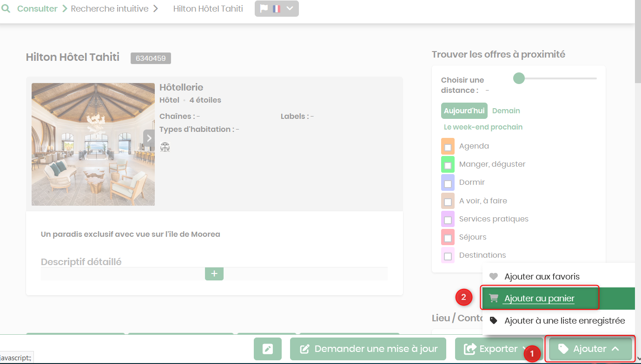Viewport: 641px width, 364px height.
Task: Click the Hilton Hôtel Tahiti breadcrumb text
Action: click(x=208, y=9)
